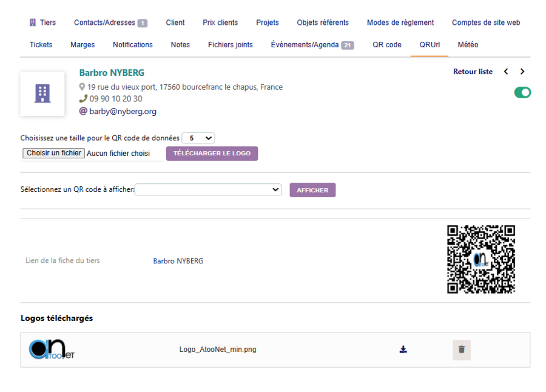546x392 pixels.
Task: Click the generated QR code image
Action: (481, 259)
